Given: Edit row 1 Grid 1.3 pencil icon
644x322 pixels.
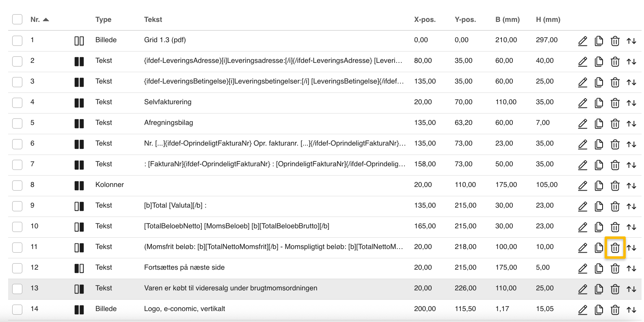Looking at the screenshot, I should (x=582, y=41).
